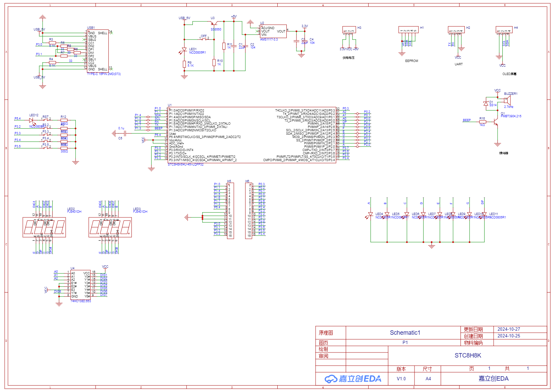Image resolution: width=555 pixels, height=392 pixels.
Task: Click the H1 EEPROM header symbol
Action: tap(408, 29)
